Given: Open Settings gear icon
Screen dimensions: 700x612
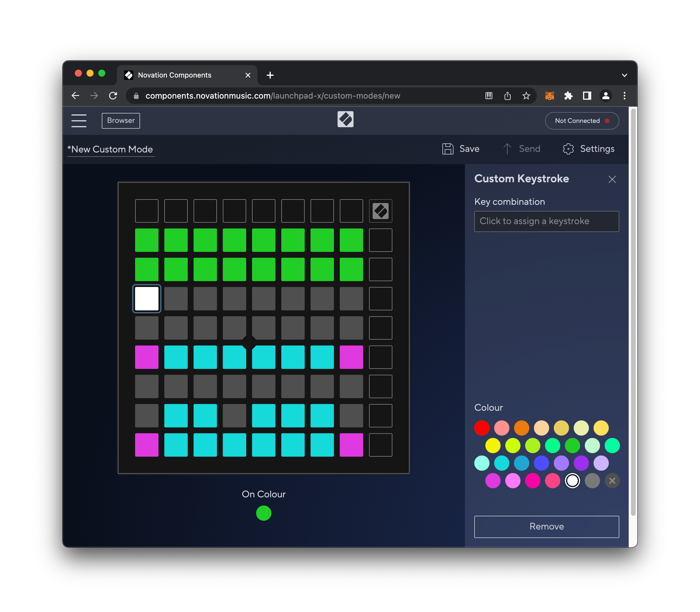Looking at the screenshot, I should click(568, 149).
